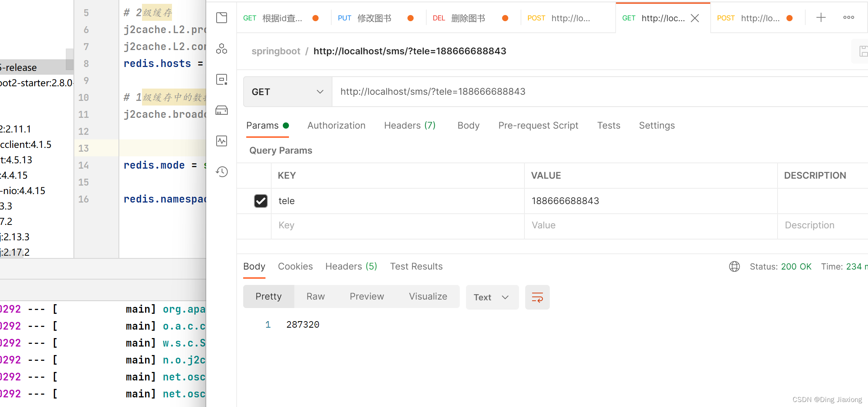This screenshot has height=407, width=868.
Task: Select the response Body tab
Action: [x=254, y=266]
